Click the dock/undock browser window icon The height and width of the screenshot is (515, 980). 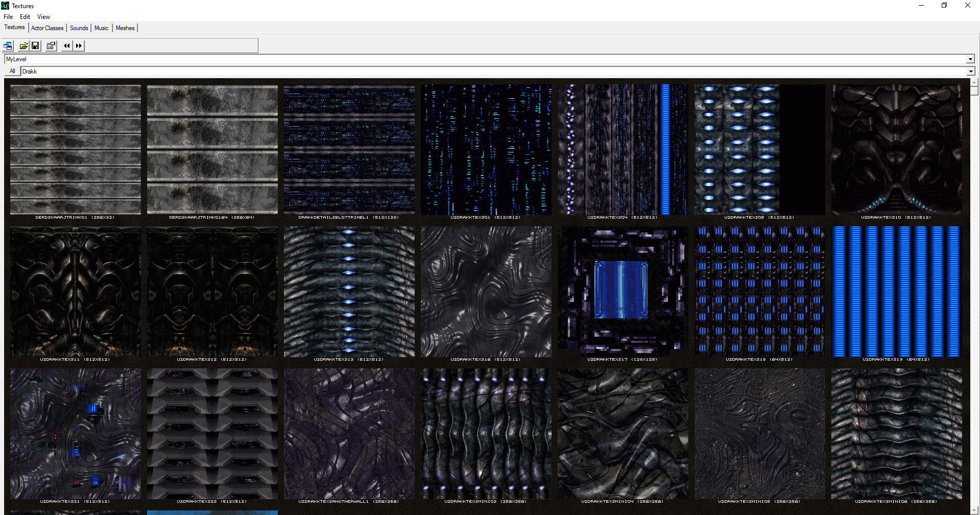tap(8, 46)
